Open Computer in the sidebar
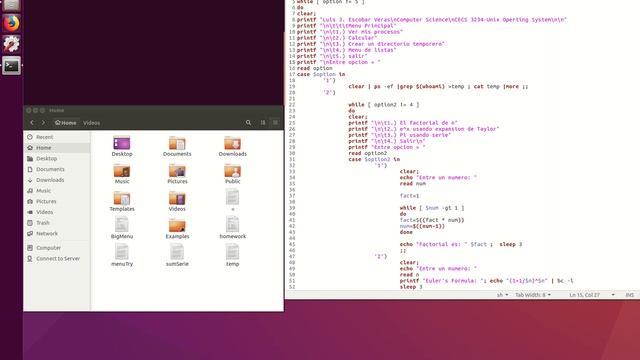640x360 pixels. pyautogui.click(x=57, y=248)
